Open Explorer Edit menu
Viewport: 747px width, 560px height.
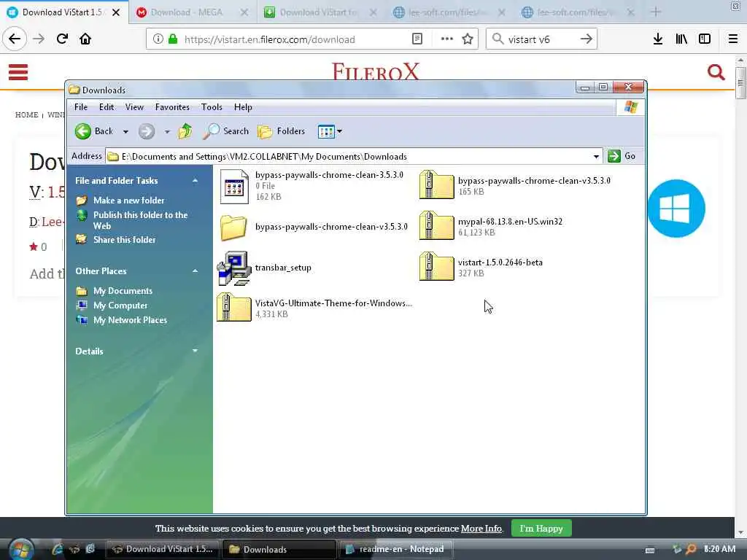coord(107,107)
